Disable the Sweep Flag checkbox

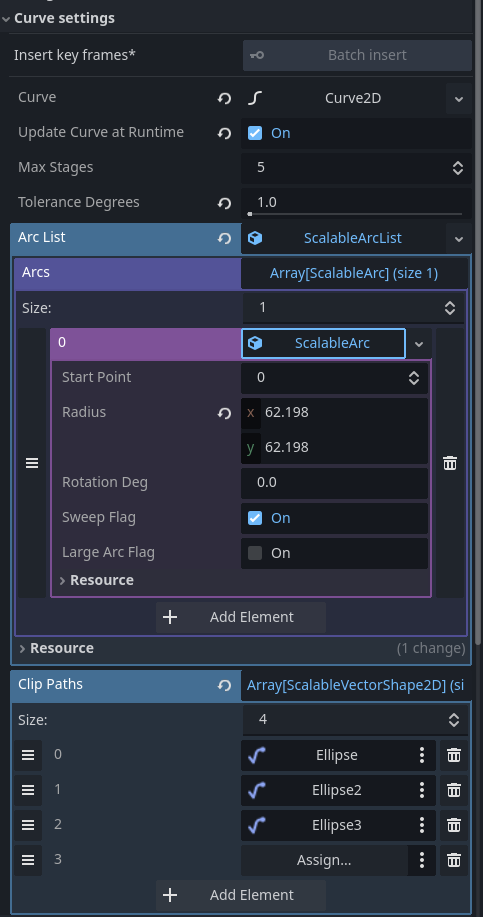pyautogui.click(x=255, y=518)
